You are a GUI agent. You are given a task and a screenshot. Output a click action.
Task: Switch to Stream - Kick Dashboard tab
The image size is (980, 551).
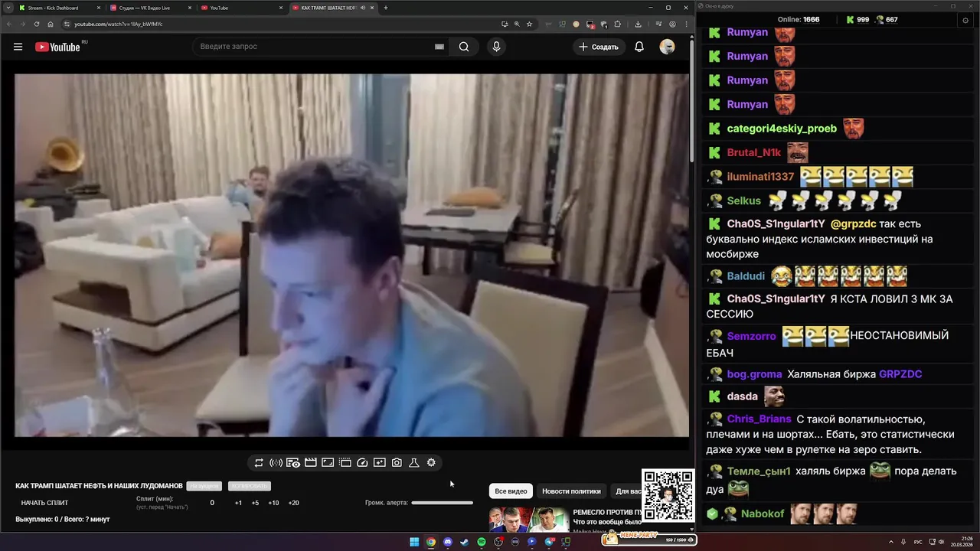click(x=57, y=8)
